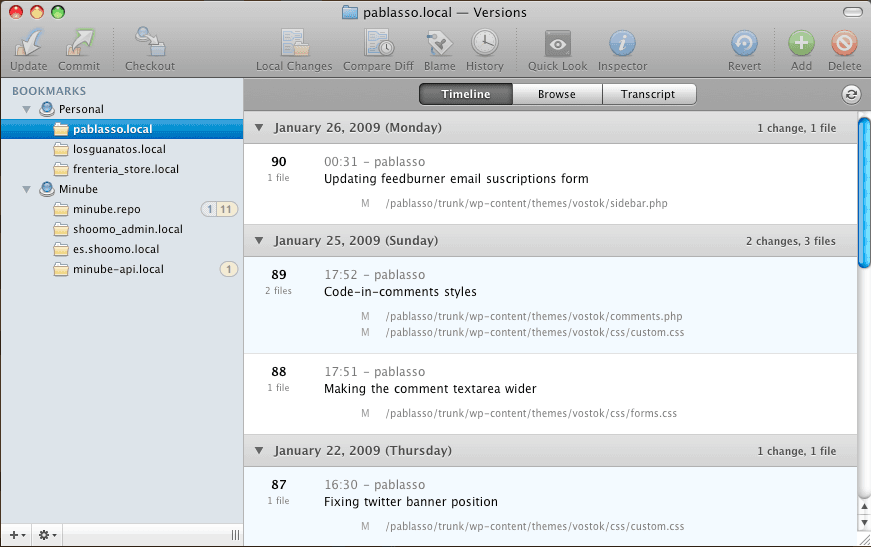Select revision 90 entry

pyautogui.click(x=550, y=184)
